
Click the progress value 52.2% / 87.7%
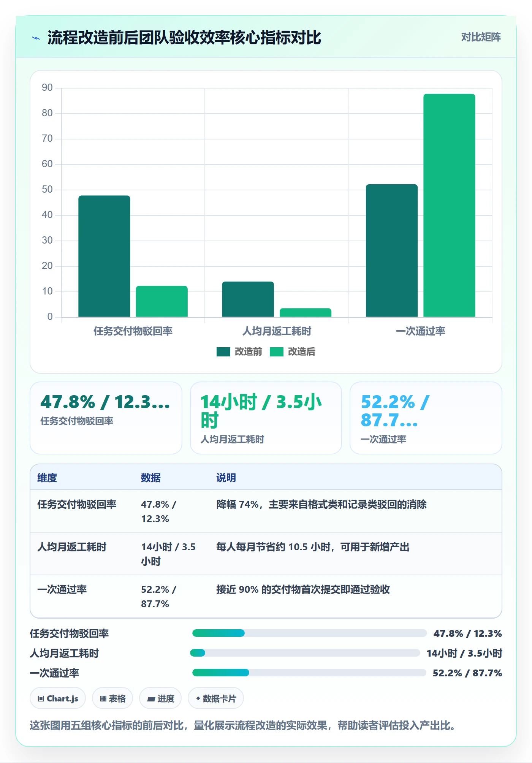click(467, 673)
